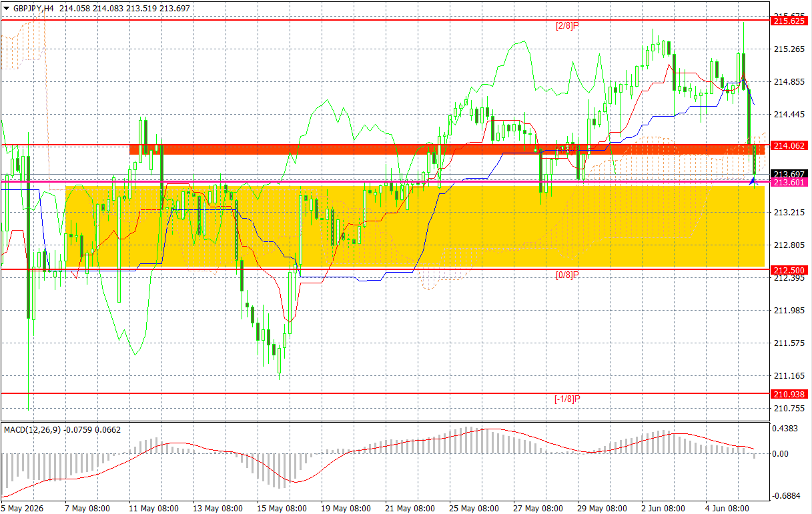Click the 15 May 08:00 time label
This screenshot has height=514, width=812.
(281, 508)
